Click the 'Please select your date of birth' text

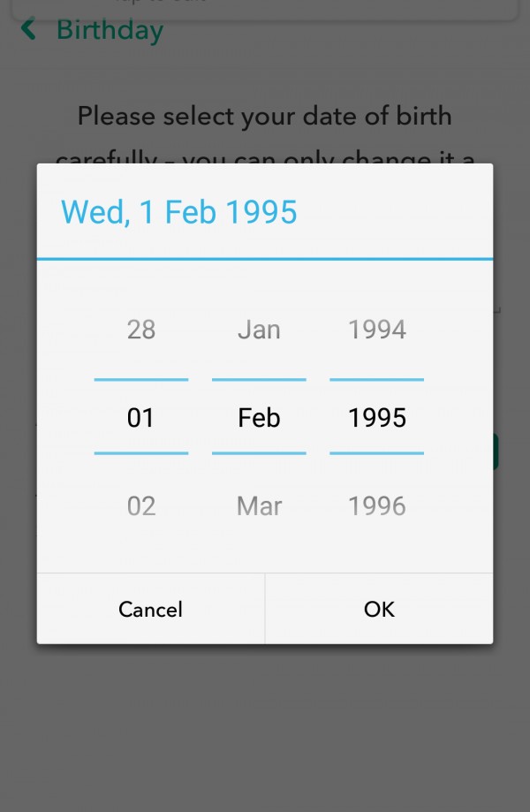[x=265, y=116]
